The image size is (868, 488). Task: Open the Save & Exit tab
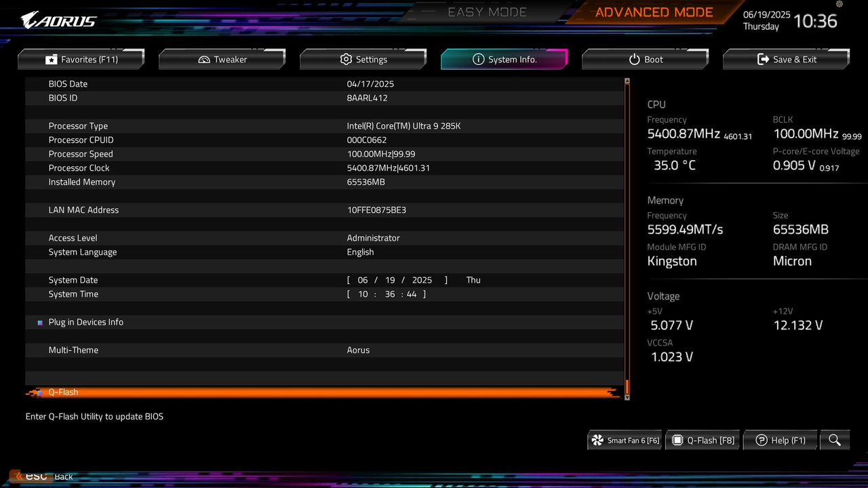[x=787, y=59]
